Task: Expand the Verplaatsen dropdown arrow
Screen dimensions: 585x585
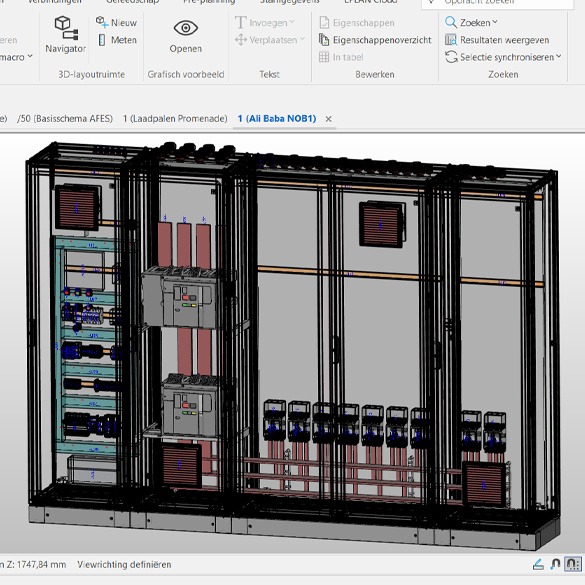Action: click(x=302, y=39)
